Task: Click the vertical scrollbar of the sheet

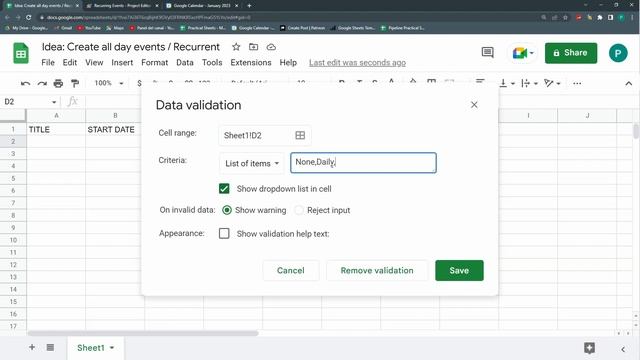Action: 636,131
